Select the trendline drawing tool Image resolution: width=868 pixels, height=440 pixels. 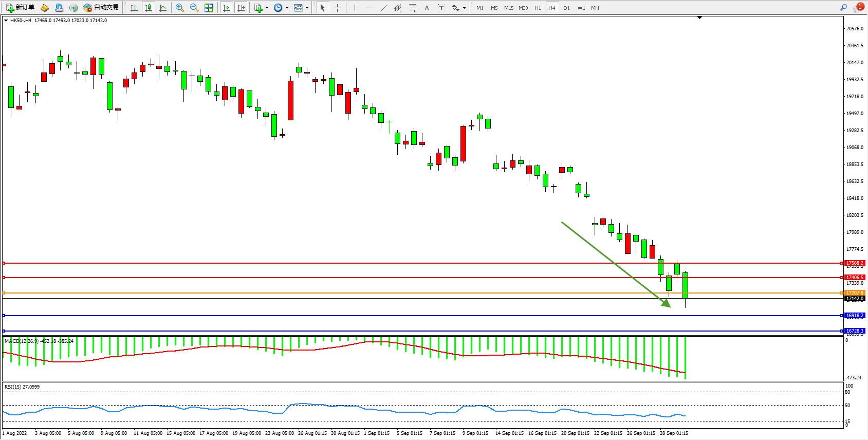(x=384, y=8)
